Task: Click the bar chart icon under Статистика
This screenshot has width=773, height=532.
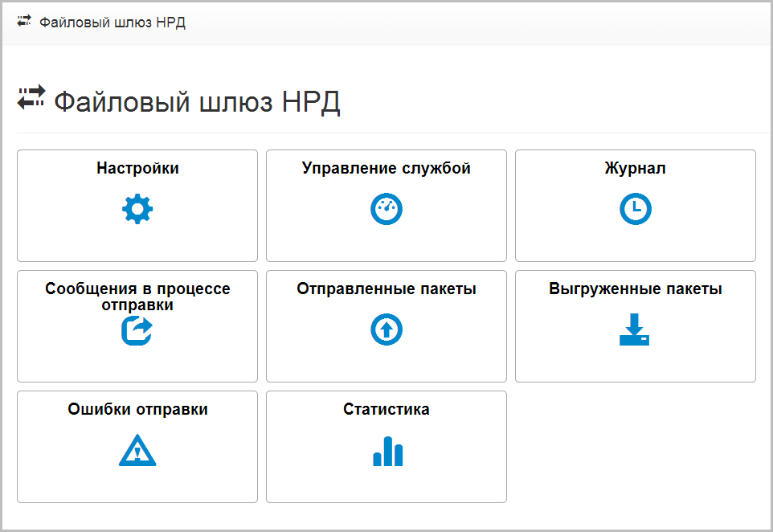Action: [x=388, y=451]
